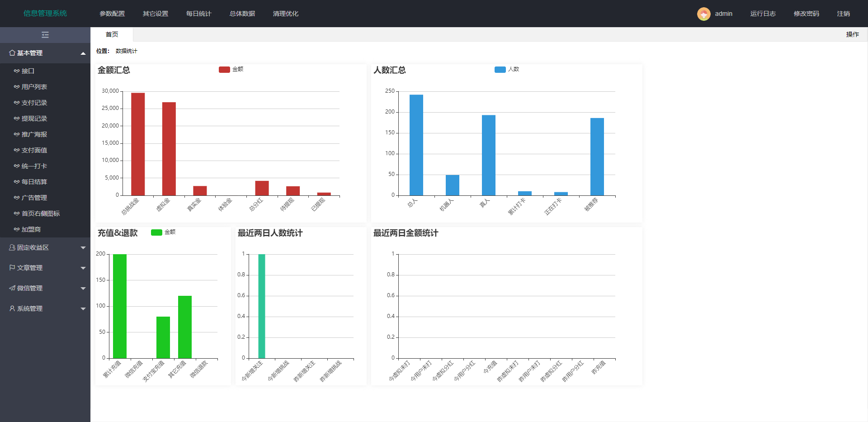Image resolution: width=868 pixels, height=422 pixels.
Task: Select the paper-plane icon beside 微信管理
Action: (x=11, y=288)
